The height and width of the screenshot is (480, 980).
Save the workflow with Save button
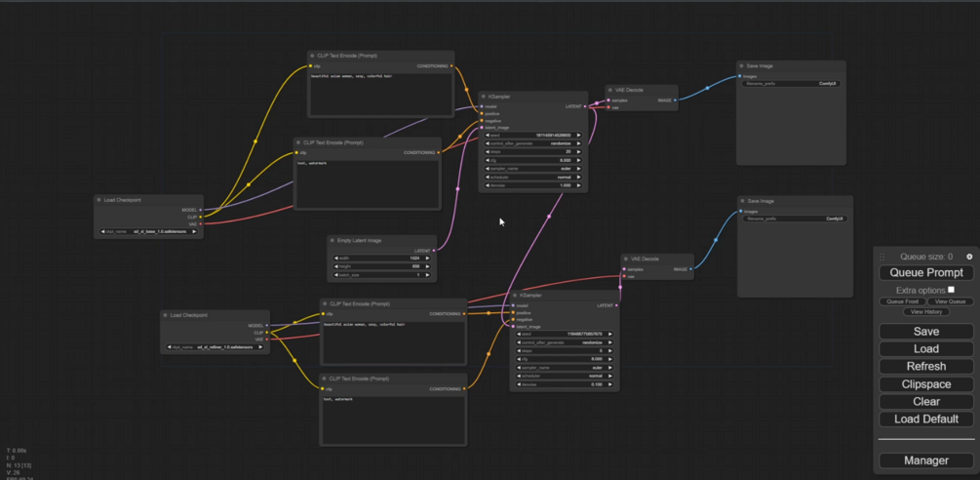[926, 332]
